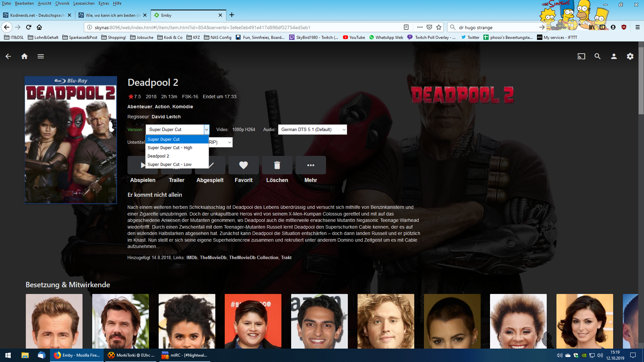The image size is (644, 362).
Task: Open Firefox application menu button
Action: point(638,27)
